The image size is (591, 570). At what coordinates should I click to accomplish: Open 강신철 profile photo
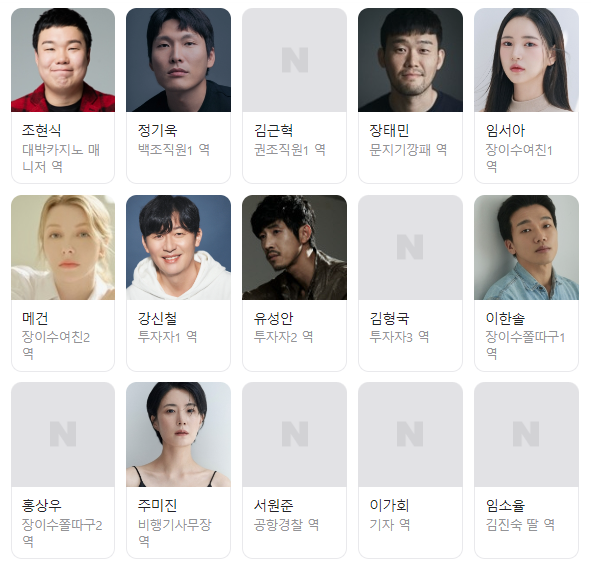tap(179, 247)
